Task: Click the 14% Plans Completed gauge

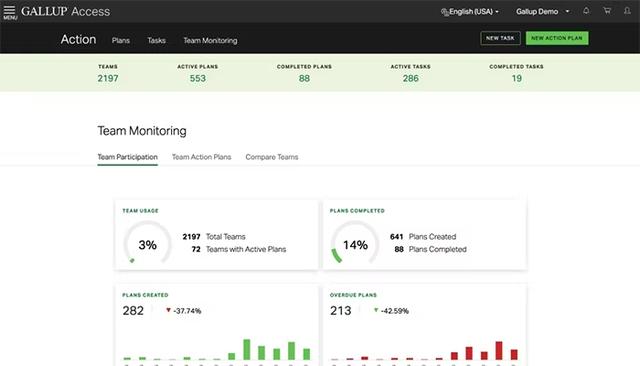Action: (x=355, y=244)
